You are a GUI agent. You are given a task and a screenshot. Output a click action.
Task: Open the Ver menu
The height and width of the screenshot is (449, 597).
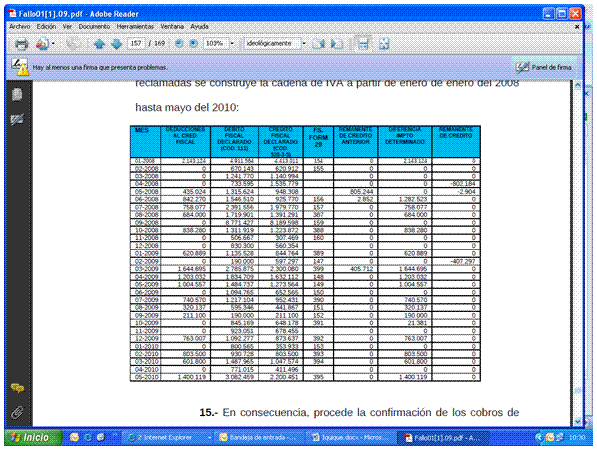click(67, 26)
